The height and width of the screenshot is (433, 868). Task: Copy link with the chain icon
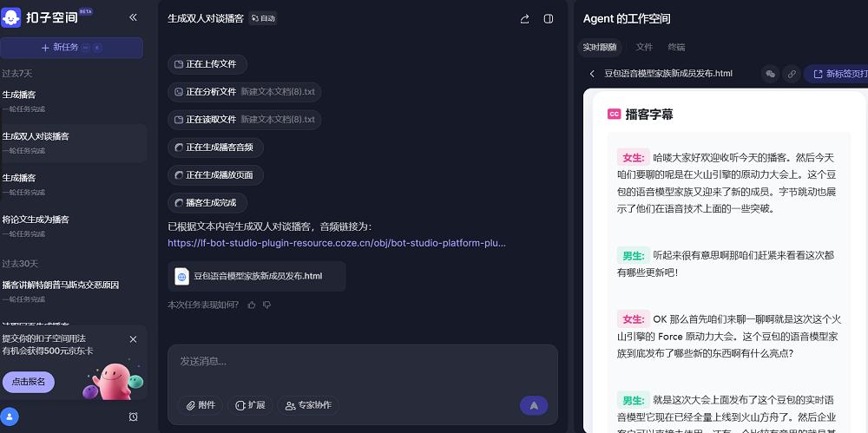point(792,74)
